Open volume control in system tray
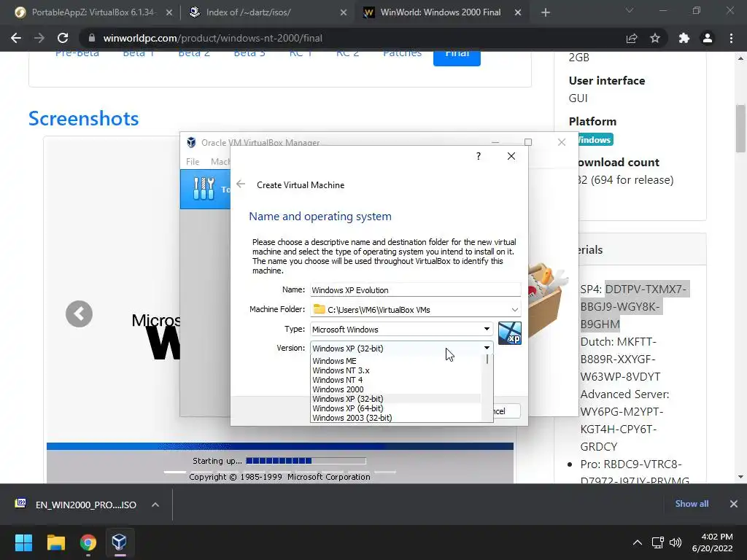This screenshot has width=747, height=560. pos(675,542)
